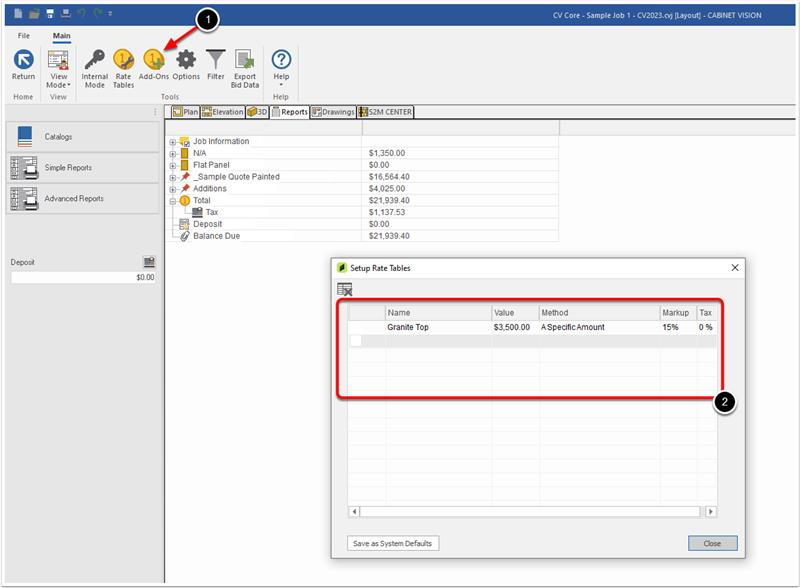This screenshot has height=588, width=800.
Task: Click the Close button in dialog
Action: pos(712,544)
